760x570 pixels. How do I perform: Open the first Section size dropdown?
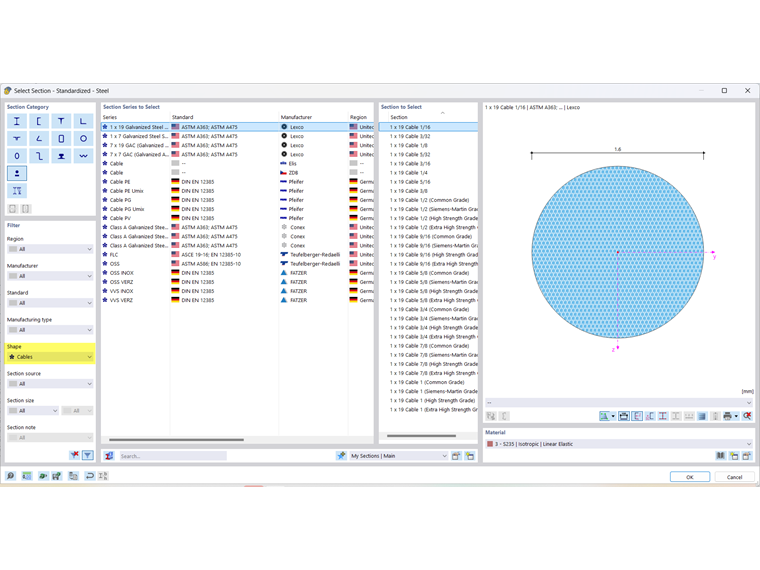(x=33, y=411)
